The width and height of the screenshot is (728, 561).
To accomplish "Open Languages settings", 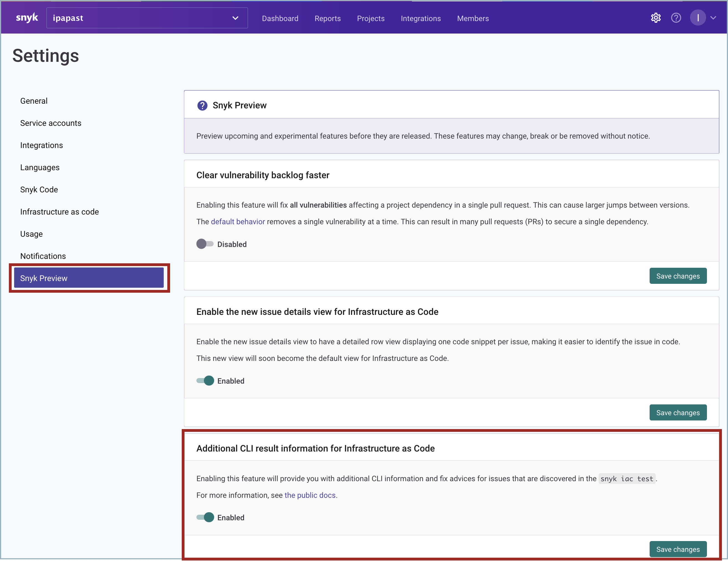I will tap(40, 167).
